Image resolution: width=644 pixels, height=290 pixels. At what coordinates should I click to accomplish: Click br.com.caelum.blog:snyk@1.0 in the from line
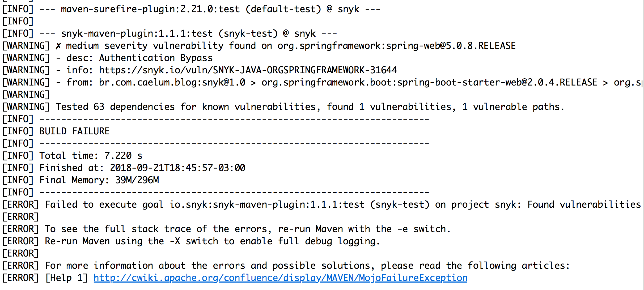click(172, 82)
